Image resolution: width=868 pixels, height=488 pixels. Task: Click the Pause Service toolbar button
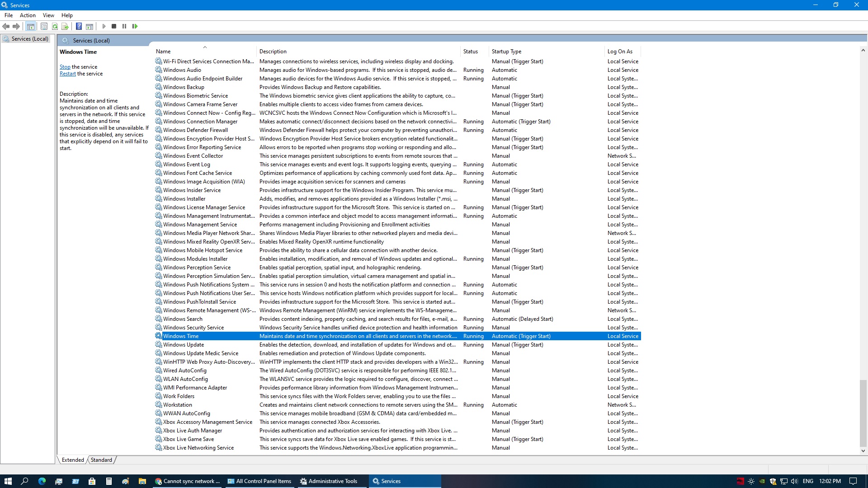tap(124, 26)
